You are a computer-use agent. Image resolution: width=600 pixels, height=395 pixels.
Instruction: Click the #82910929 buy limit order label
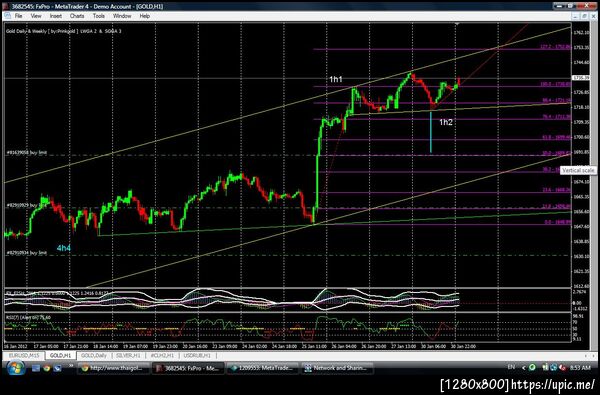[x=26, y=206]
